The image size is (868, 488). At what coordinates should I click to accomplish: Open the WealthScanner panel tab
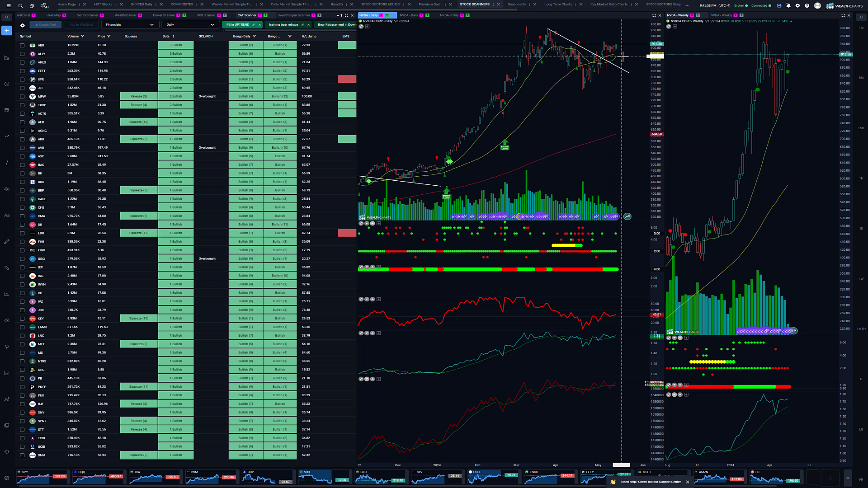(x=126, y=15)
